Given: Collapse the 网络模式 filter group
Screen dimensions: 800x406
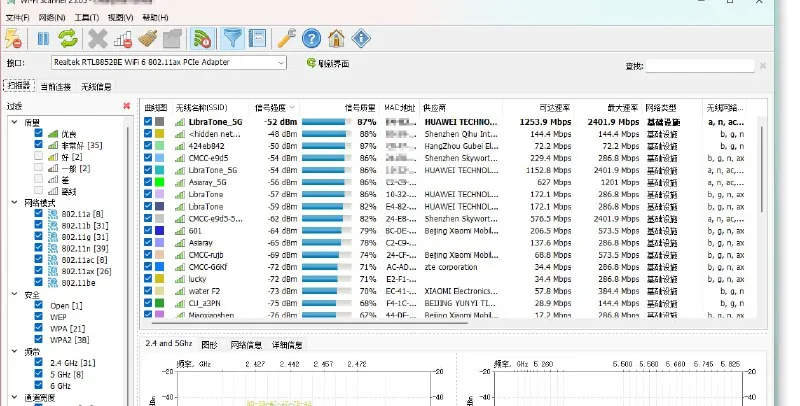Looking at the screenshot, I should (14, 202).
